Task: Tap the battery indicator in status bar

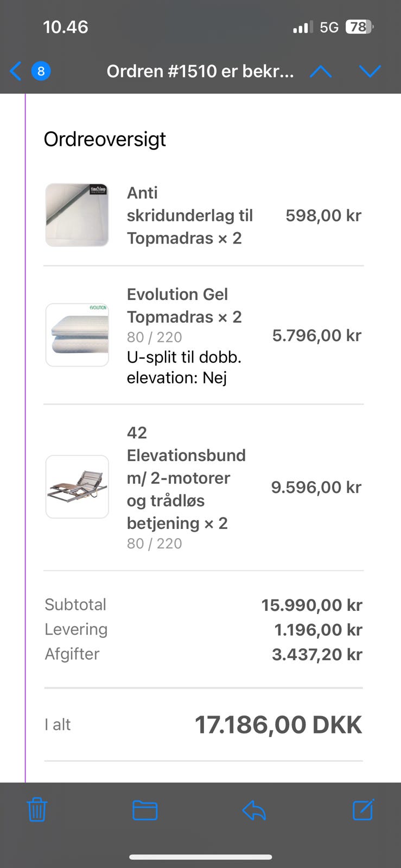Action: click(x=360, y=27)
